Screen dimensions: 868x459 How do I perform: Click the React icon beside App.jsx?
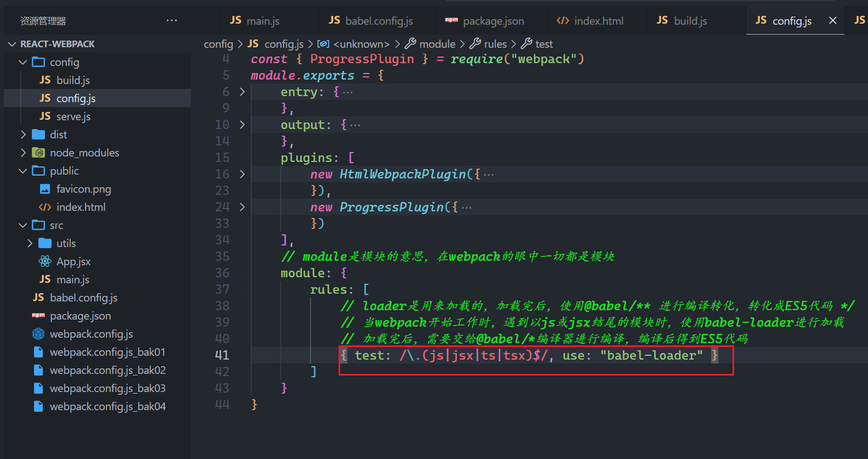click(45, 261)
